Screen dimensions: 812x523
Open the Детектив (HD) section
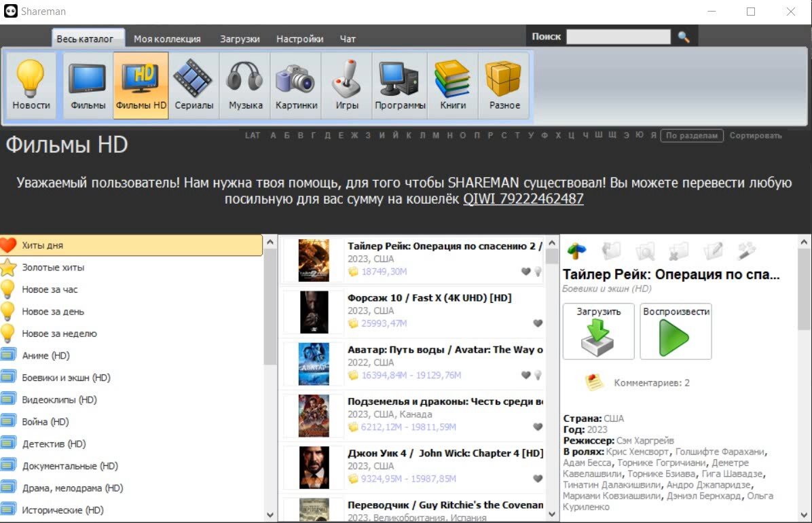131,444
